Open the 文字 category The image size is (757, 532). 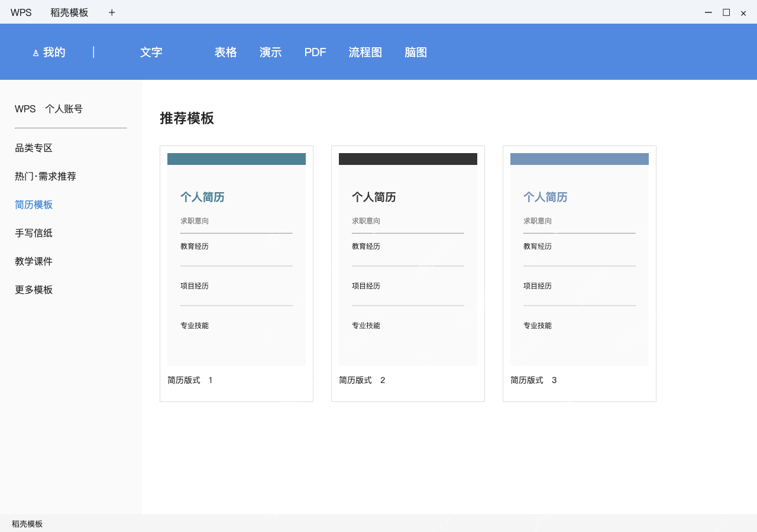coord(151,52)
